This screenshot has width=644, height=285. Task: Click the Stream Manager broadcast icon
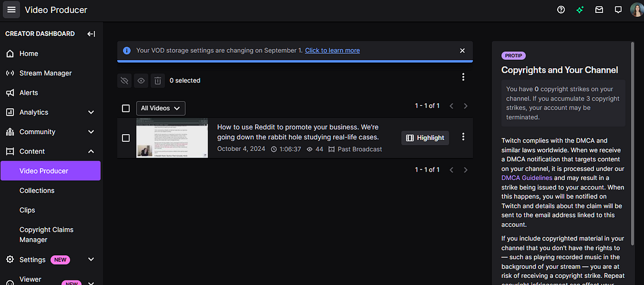pos(10,74)
